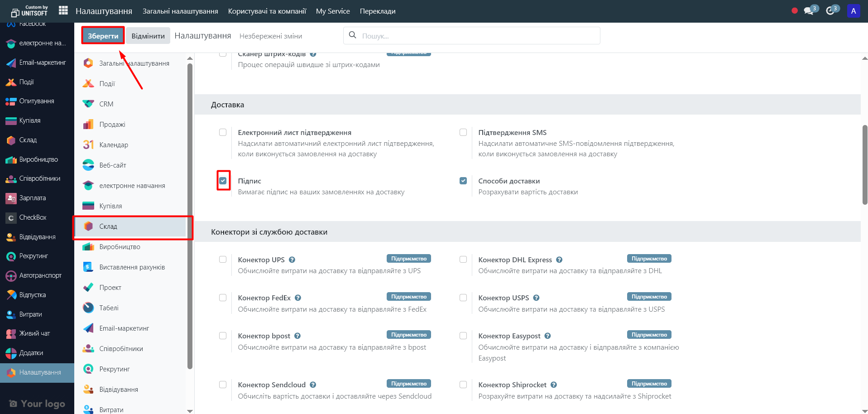Click help icon next to Конектор FedEx
Viewport: 868px width, 414px height.
[x=298, y=298]
